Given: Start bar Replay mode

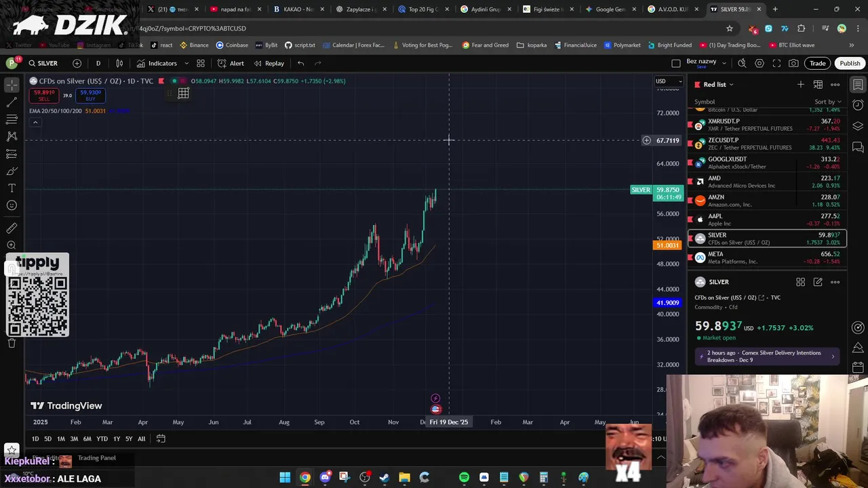Looking at the screenshot, I should click(x=269, y=63).
